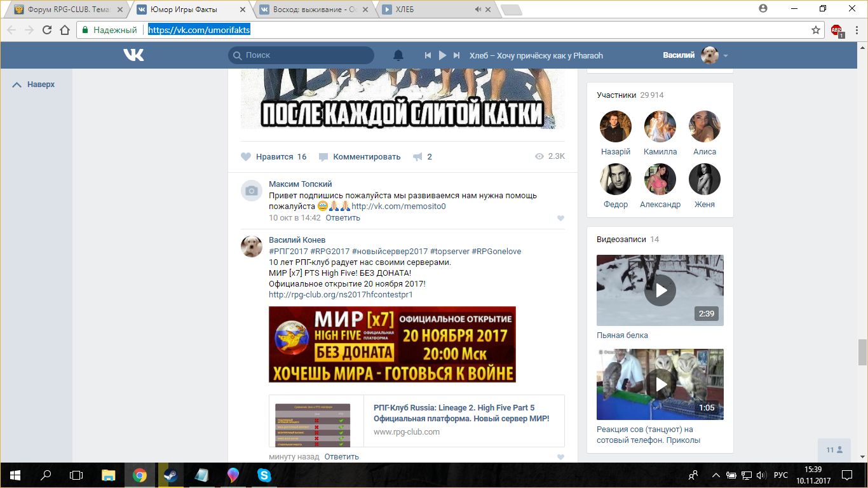Bookmark this page with star icon

pos(816,30)
